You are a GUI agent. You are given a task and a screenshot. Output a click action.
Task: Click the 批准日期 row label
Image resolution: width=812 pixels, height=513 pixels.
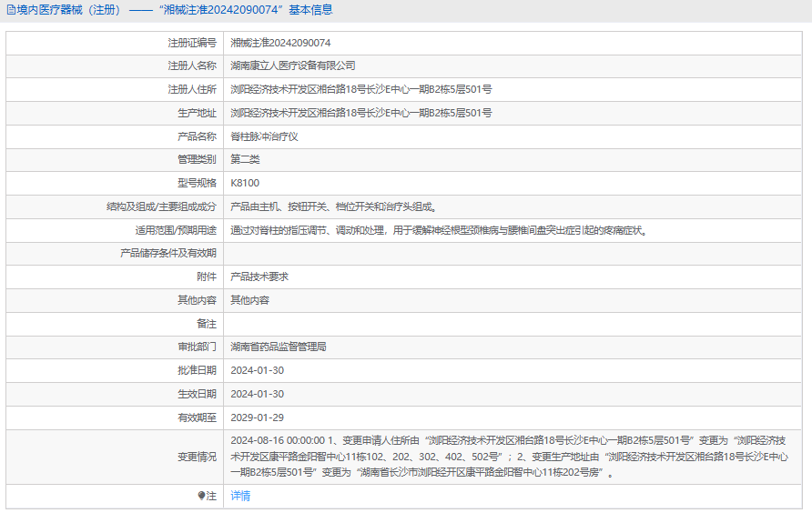pos(197,370)
